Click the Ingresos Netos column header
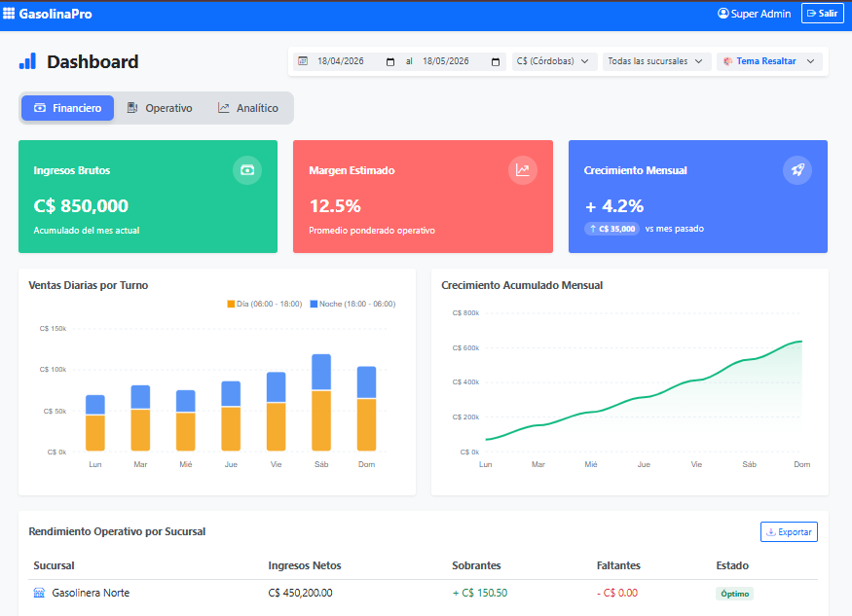Viewport: 852px width, 616px height. coord(304,565)
